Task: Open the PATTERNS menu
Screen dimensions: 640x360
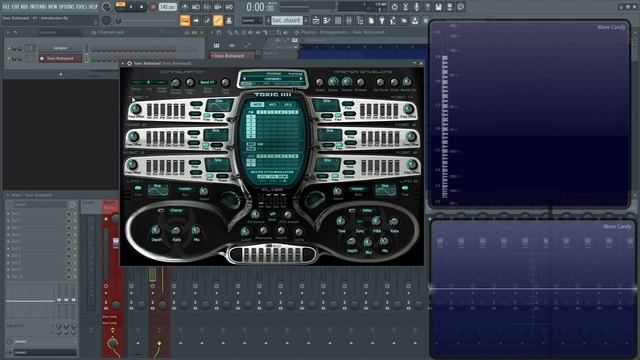Action: click(38, 7)
